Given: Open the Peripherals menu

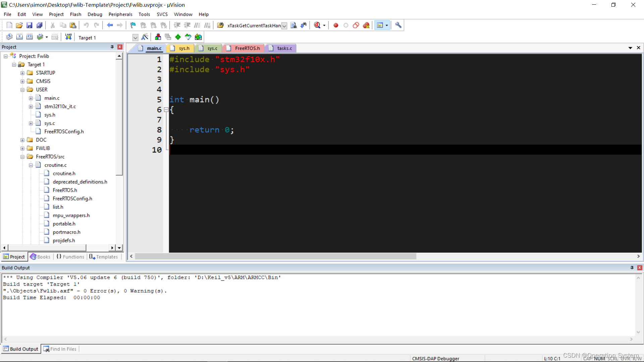Looking at the screenshot, I should click(x=120, y=14).
